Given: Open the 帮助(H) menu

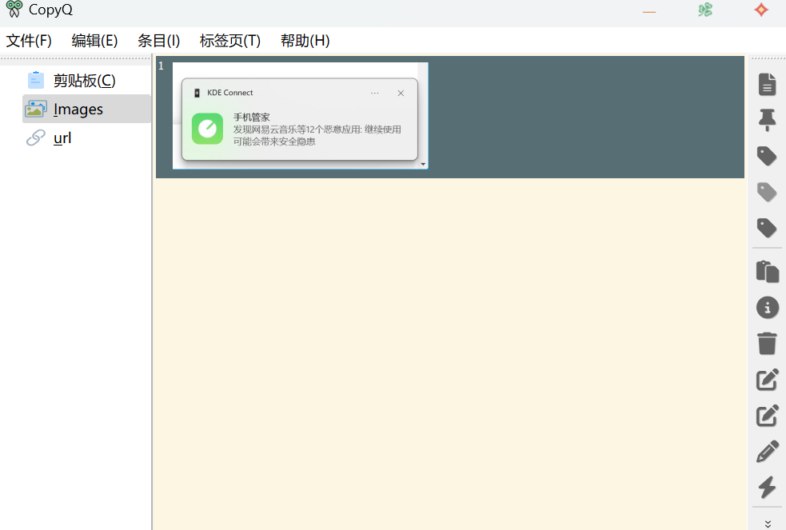Looking at the screenshot, I should pos(305,41).
